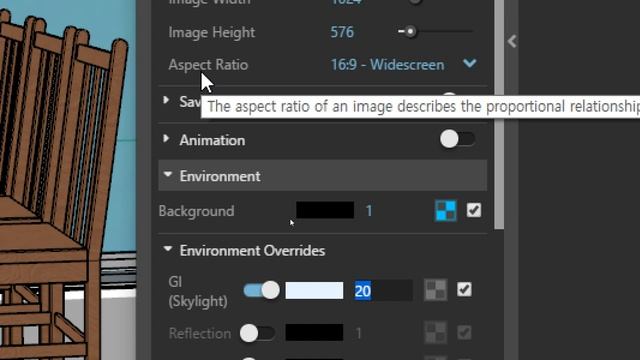Viewport: 640px width, 360px height.
Task: Click the GI (Skylight) label
Action: tap(198, 291)
